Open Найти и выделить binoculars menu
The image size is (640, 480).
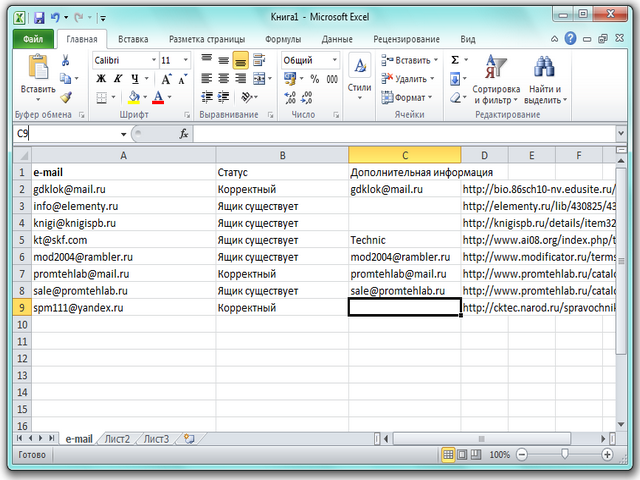coord(545,79)
